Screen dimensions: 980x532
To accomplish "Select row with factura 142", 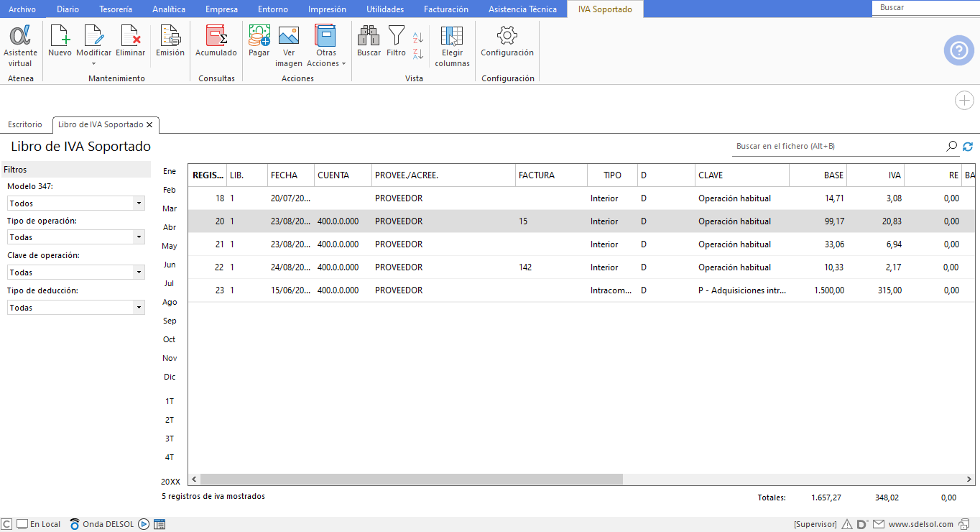I will coord(582,267).
